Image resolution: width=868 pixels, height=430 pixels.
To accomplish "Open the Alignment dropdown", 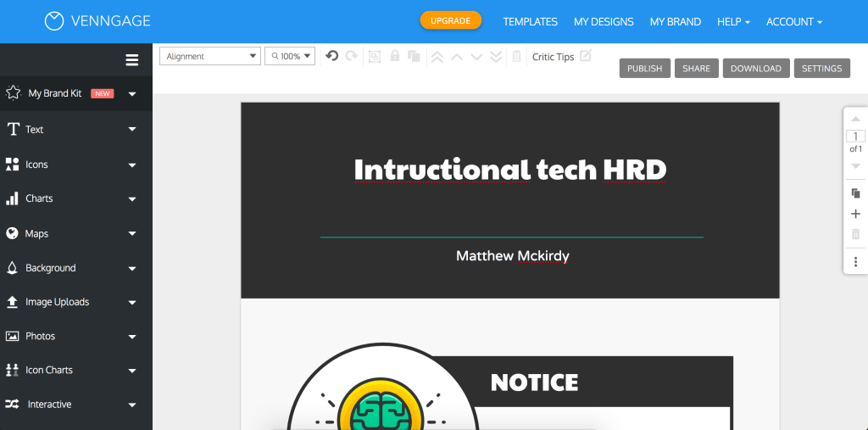I will pos(210,56).
